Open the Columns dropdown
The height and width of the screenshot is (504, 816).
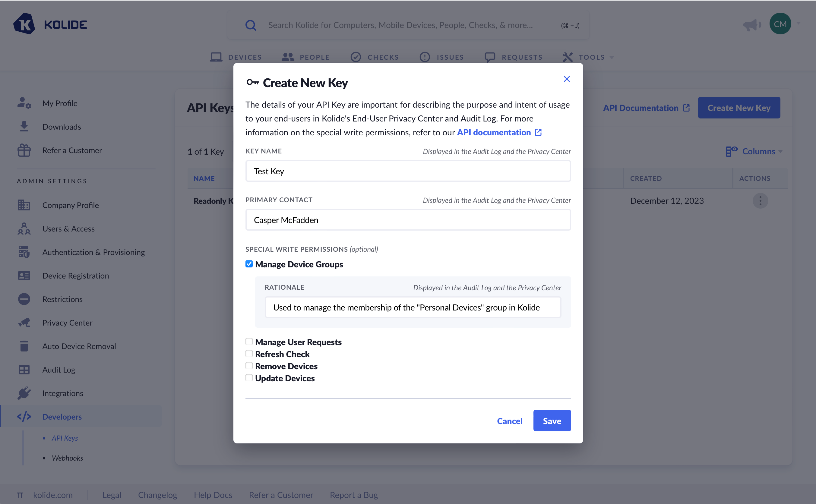click(x=754, y=151)
